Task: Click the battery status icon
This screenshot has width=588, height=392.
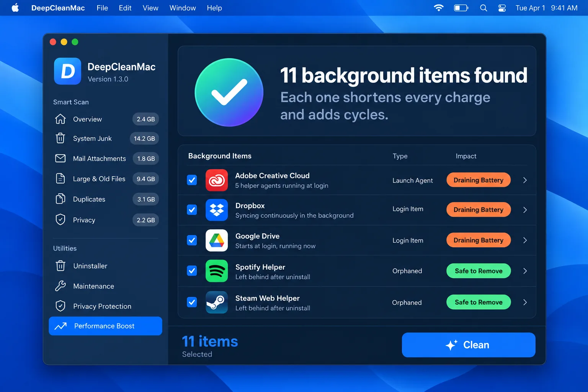Action: pos(461,8)
